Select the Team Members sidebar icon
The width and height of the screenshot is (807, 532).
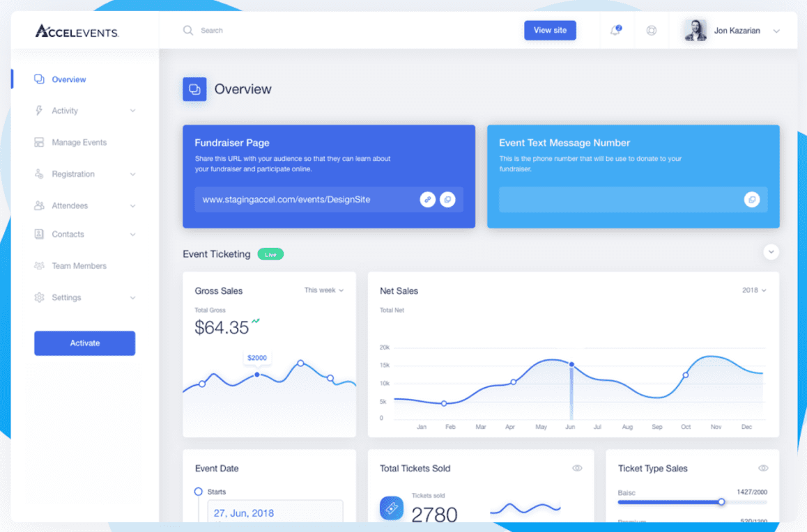click(x=40, y=265)
